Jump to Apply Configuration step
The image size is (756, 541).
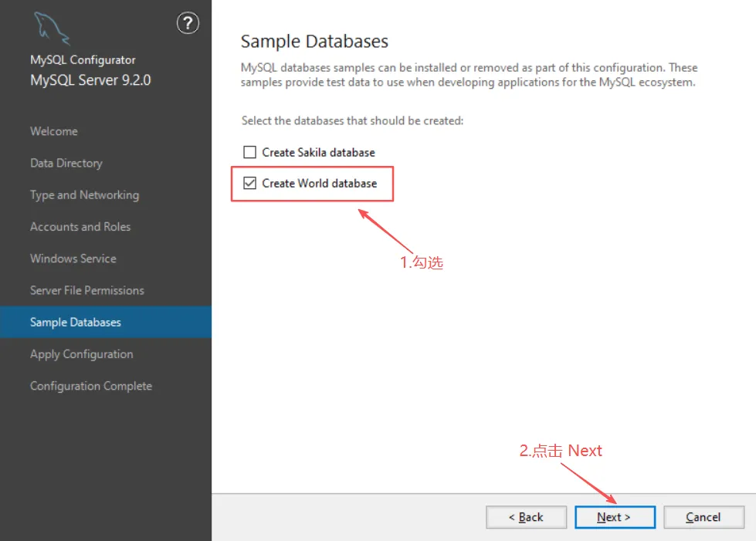[x=82, y=354]
